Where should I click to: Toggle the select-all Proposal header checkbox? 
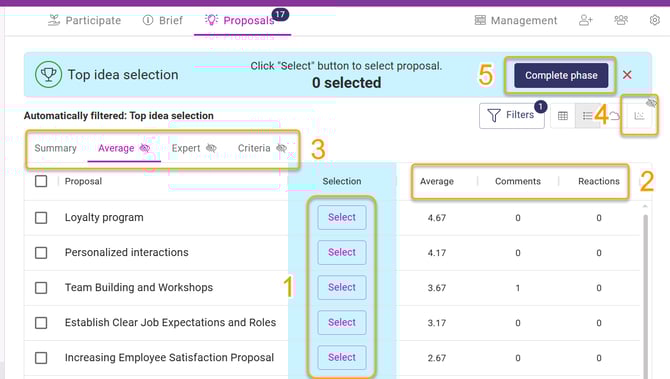[x=41, y=181]
